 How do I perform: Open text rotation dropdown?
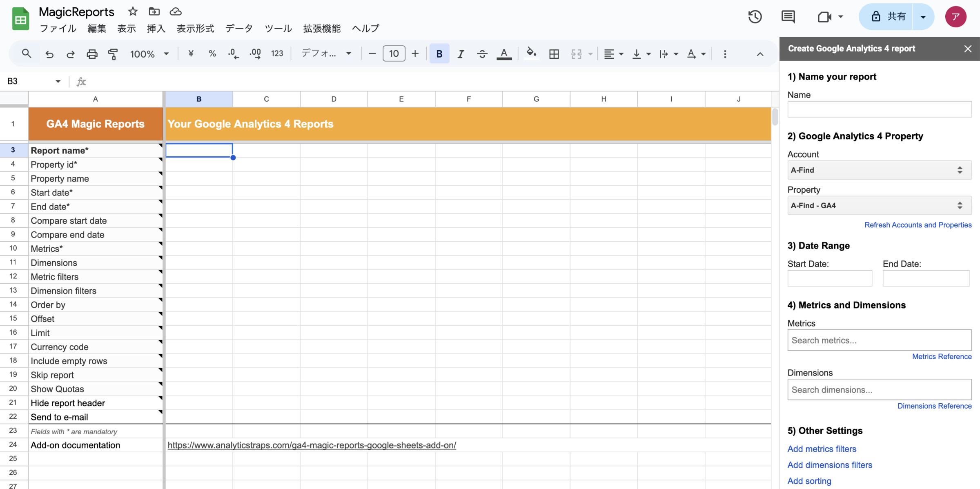696,54
